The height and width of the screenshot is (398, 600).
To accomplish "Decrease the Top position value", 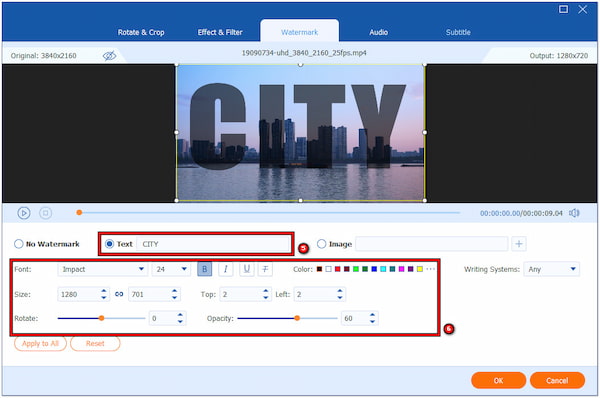I will (x=266, y=297).
